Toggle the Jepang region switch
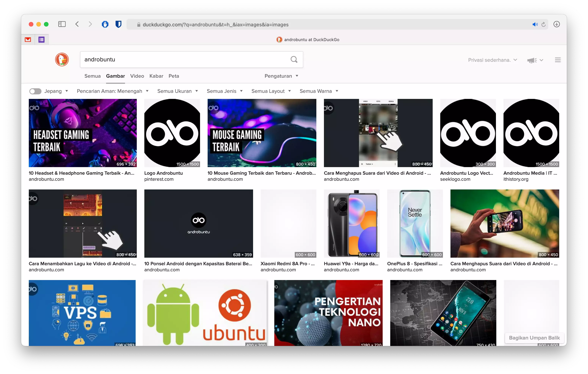The width and height of the screenshot is (588, 374). click(x=35, y=91)
